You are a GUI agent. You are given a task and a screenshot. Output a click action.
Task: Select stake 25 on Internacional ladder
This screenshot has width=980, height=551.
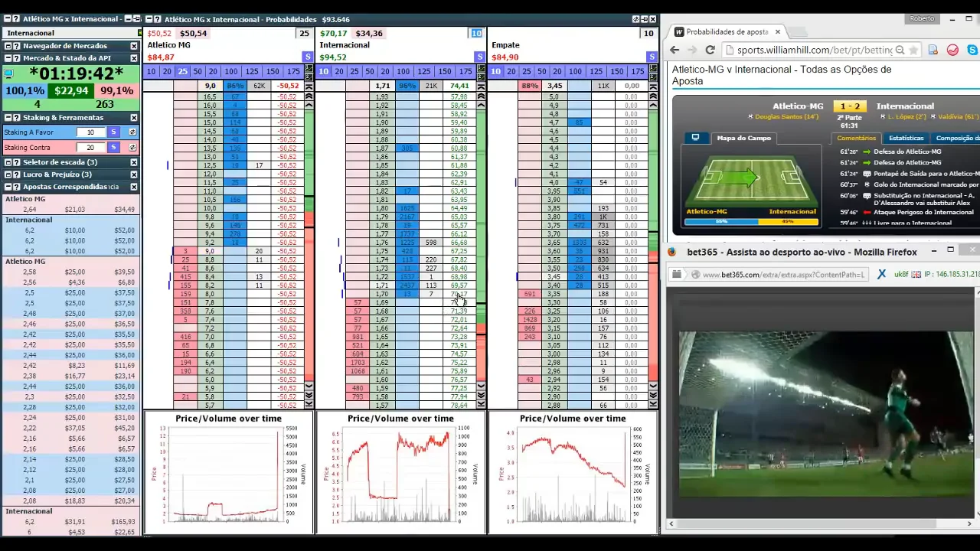coord(354,71)
